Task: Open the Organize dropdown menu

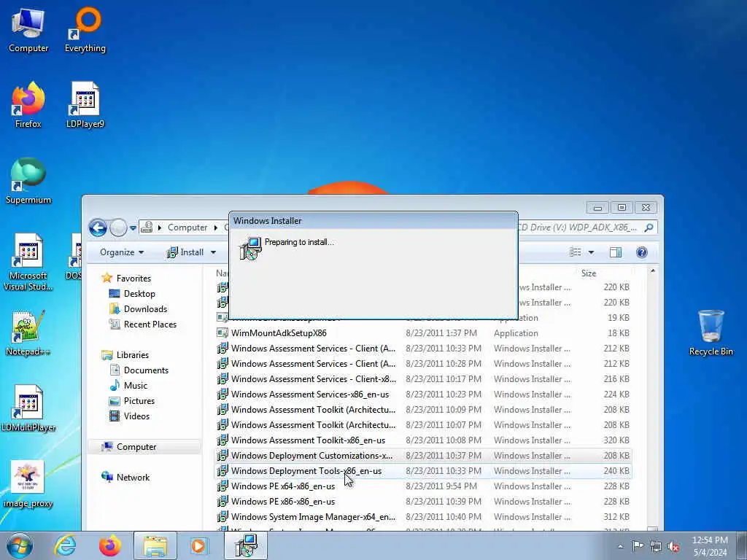Action: pyautogui.click(x=122, y=252)
